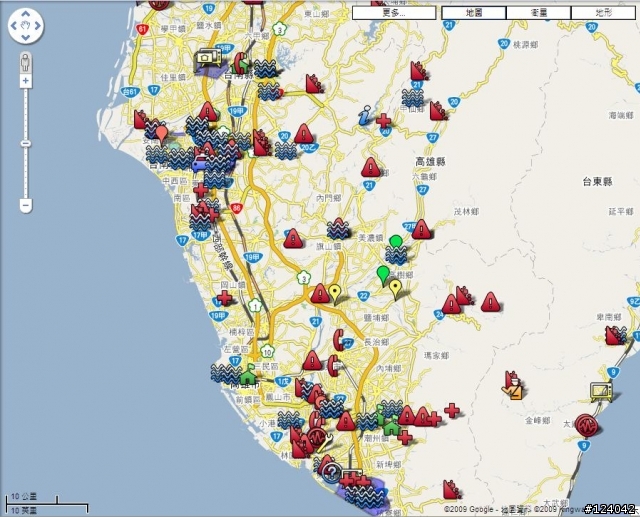The height and width of the screenshot is (517, 640).
Task: Switch to the 地圖 map view tab
Action: pyautogui.click(x=474, y=13)
